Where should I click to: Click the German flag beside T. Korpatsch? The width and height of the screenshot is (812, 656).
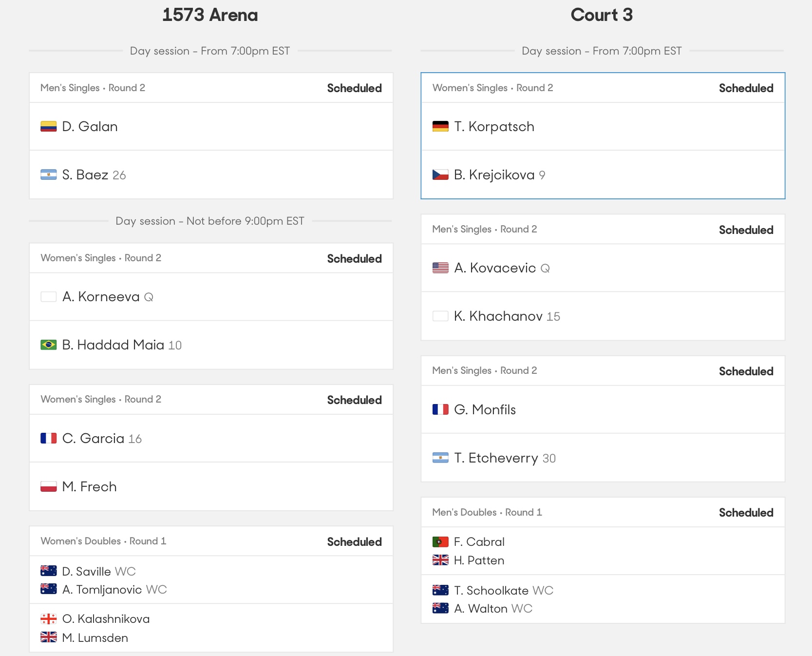pyautogui.click(x=440, y=127)
